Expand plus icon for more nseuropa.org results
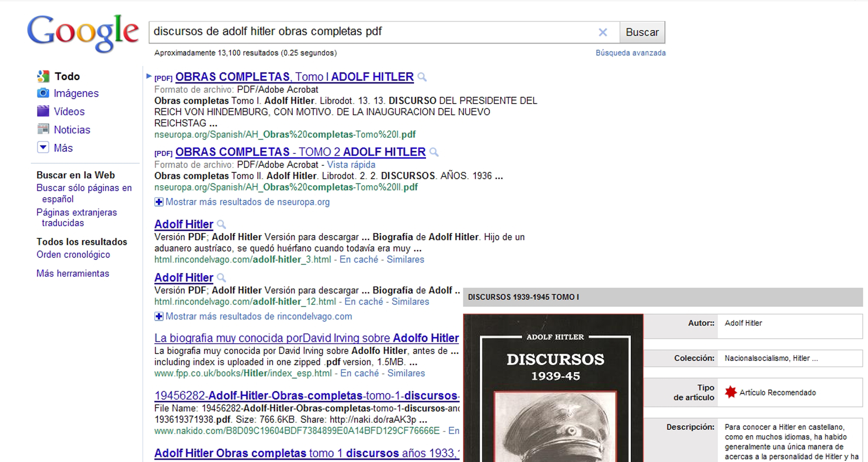This screenshot has height=462, width=868. pos(159,202)
